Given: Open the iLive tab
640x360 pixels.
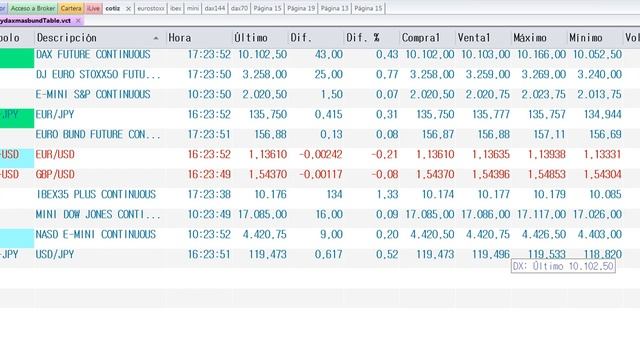Looking at the screenshot, I should [x=93, y=8].
